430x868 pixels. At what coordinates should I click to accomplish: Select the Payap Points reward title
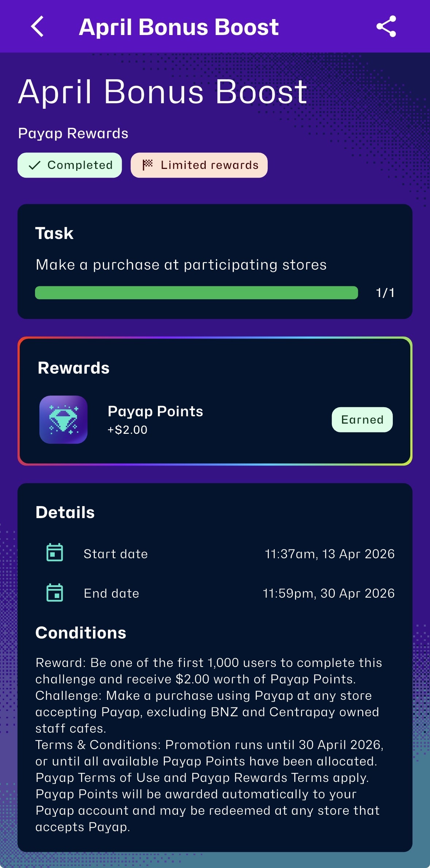click(155, 411)
